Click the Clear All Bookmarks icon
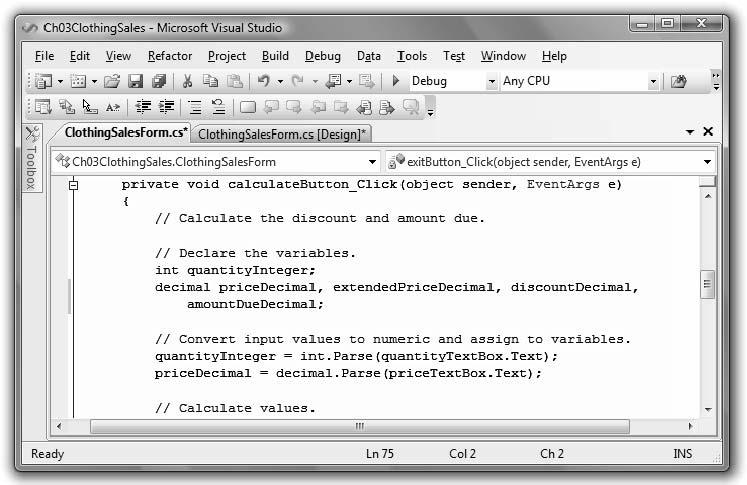 [x=411, y=107]
